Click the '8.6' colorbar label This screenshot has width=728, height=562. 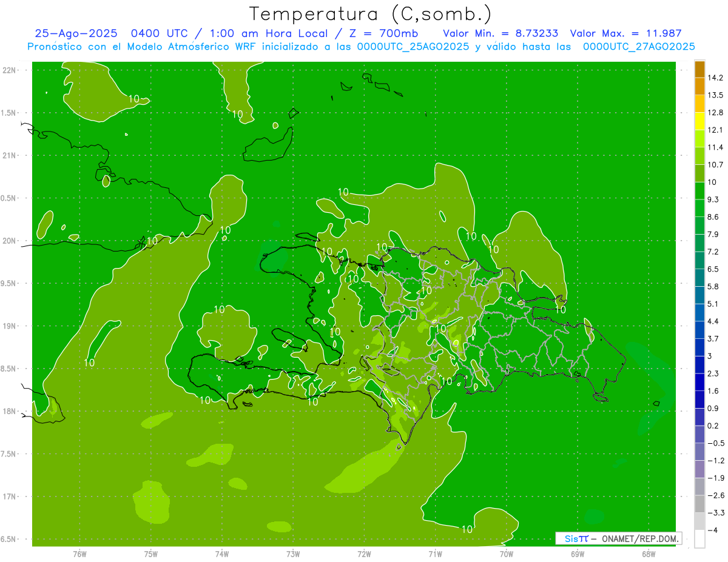pos(713,217)
